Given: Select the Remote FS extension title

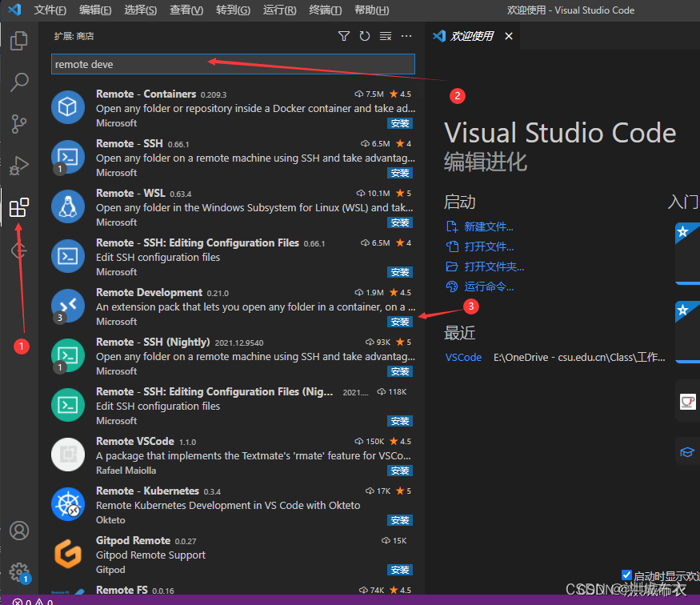Looking at the screenshot, I should 122,590.
